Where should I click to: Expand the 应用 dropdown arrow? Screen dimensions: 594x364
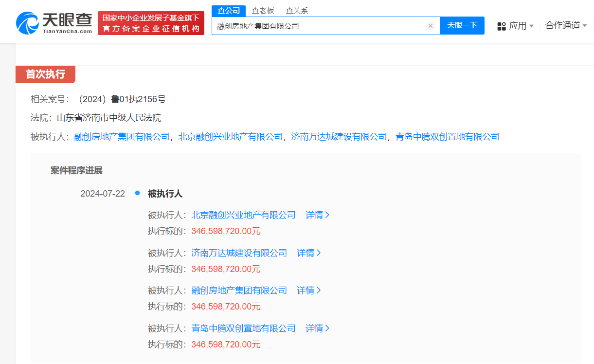point(532,26)
